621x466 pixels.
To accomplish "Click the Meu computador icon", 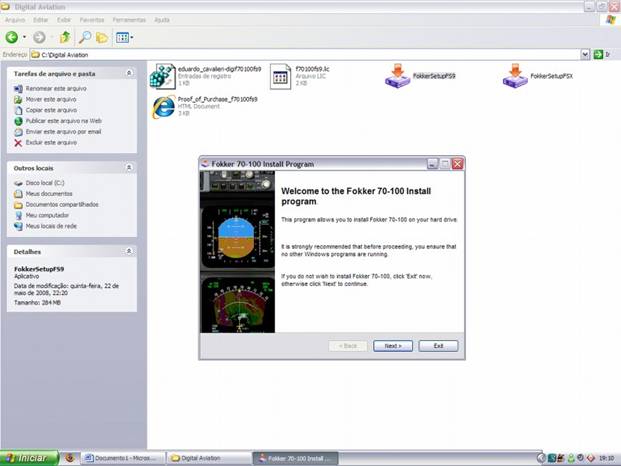I will pyautogui.click(x=18, y=215).
